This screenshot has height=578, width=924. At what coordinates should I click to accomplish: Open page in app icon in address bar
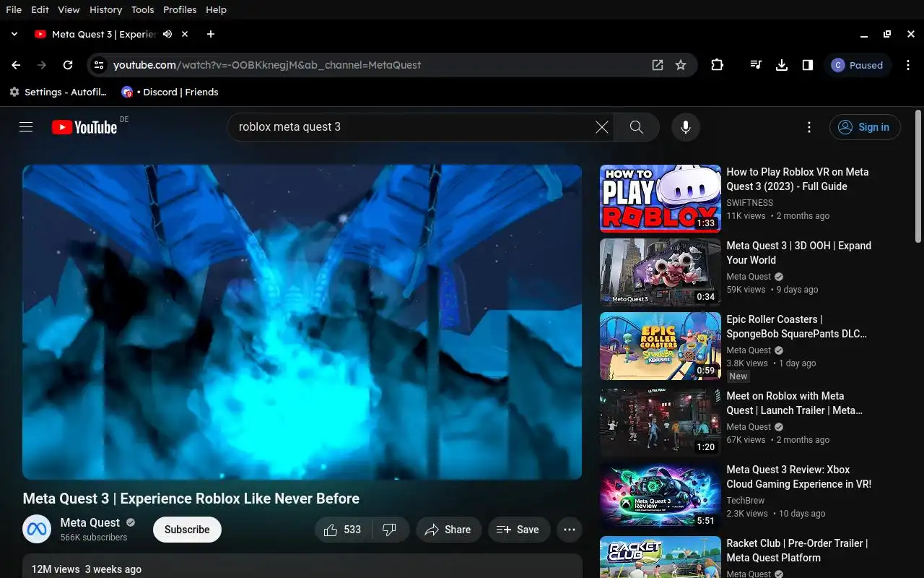(658, 65)
